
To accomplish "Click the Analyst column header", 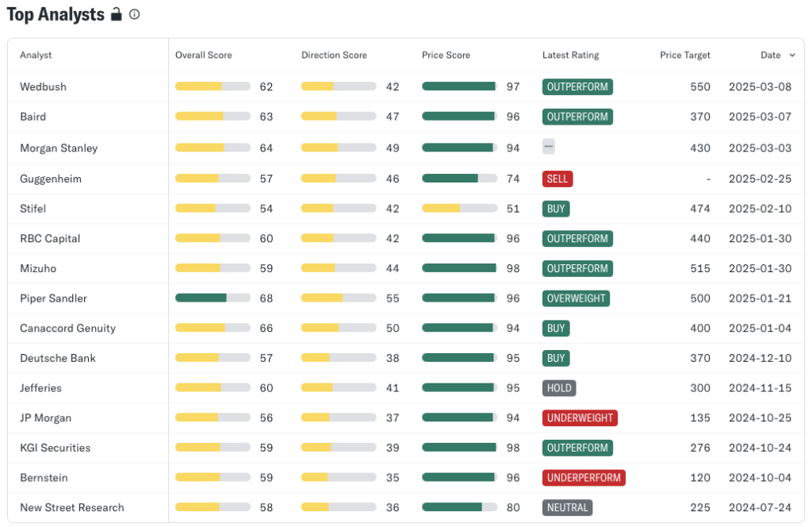I will point(36,55).
